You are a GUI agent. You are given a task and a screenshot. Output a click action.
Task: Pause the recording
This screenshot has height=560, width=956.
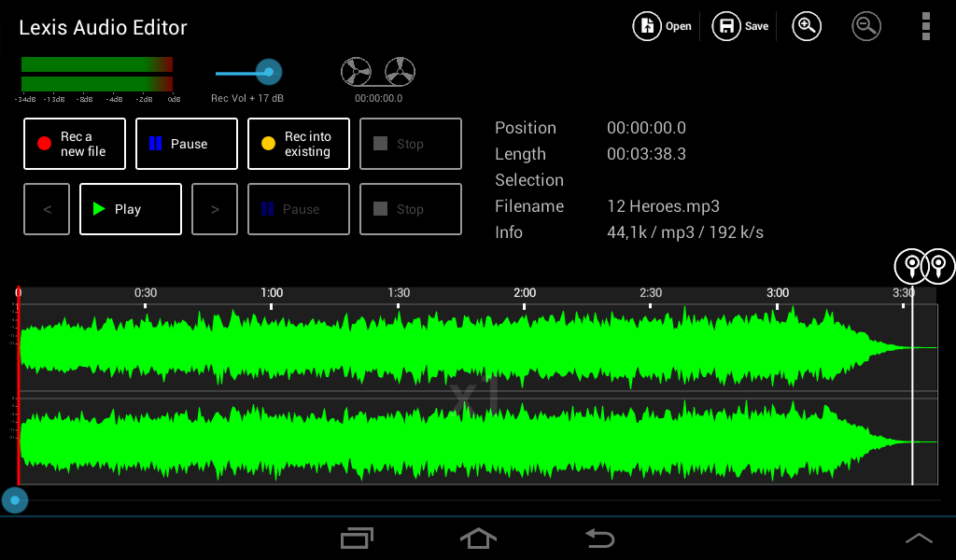click(187, 144)
